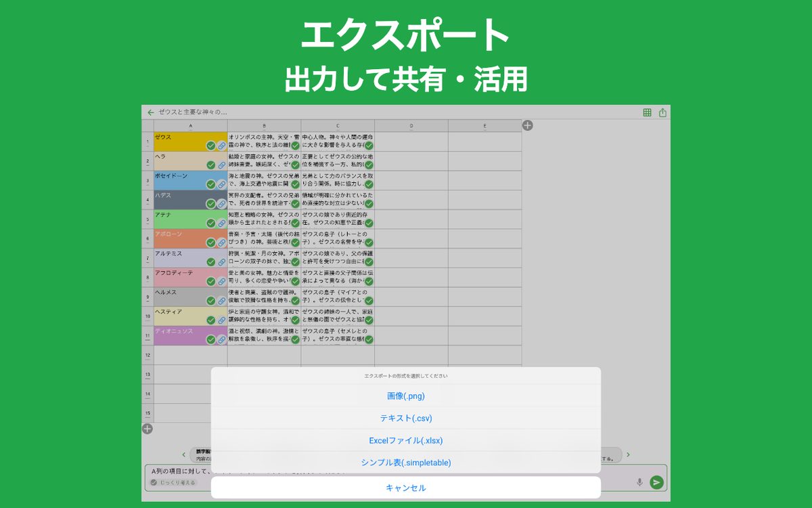Select the beige ヘラ cell

pyautogui.click(x=191, y=161)
